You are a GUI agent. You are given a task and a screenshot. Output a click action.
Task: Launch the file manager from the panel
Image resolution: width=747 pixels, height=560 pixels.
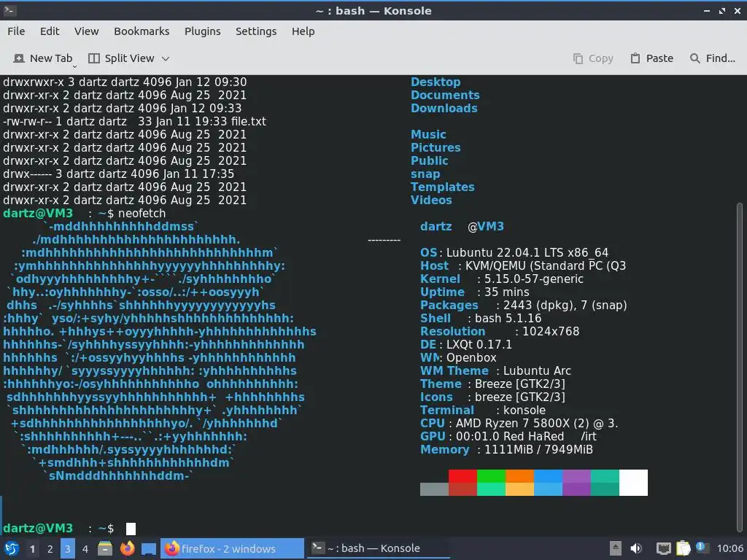click(x=105, y=549)
